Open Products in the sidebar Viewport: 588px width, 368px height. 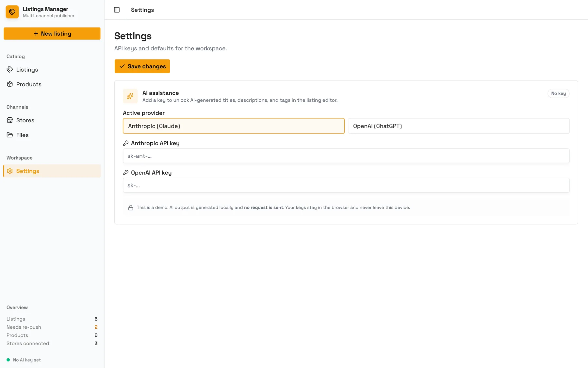pyautogui.click(x=52, y=84)
